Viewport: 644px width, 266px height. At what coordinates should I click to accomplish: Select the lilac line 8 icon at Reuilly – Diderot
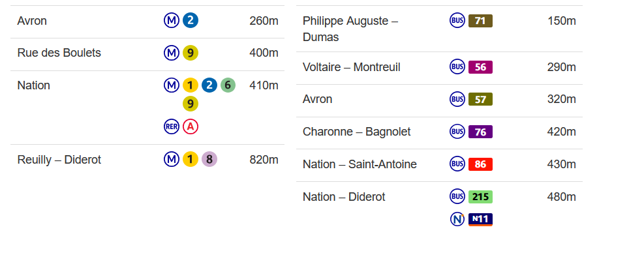[x=209, y=159]
